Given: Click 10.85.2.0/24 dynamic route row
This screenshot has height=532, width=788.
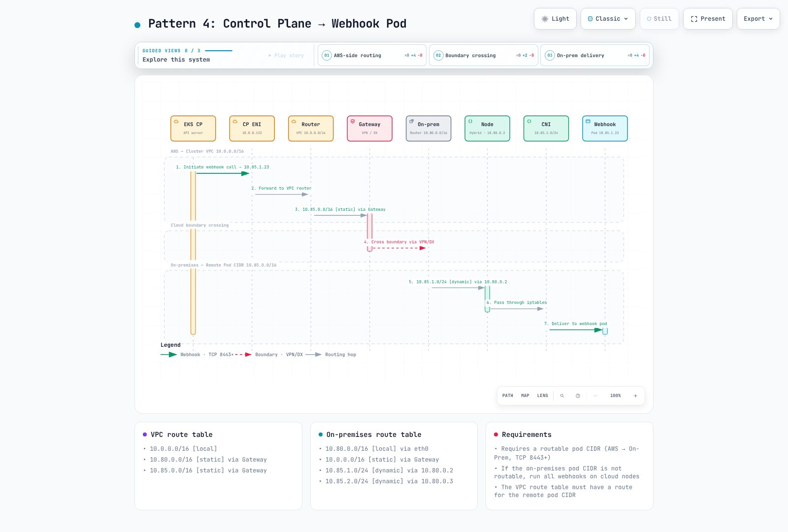Looking at the screenshot, I should (x=389, y=481).
